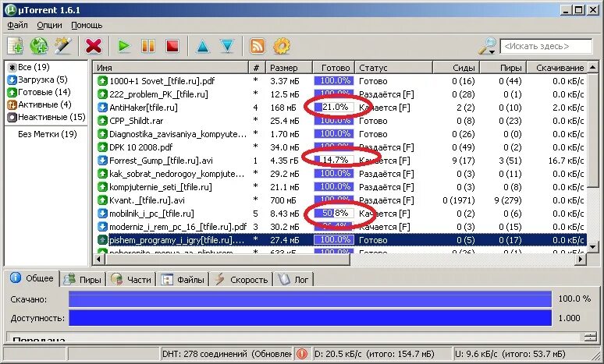Click vertical scrollbar up arrow of torrent list
The image size is (604, 364).
593,67
